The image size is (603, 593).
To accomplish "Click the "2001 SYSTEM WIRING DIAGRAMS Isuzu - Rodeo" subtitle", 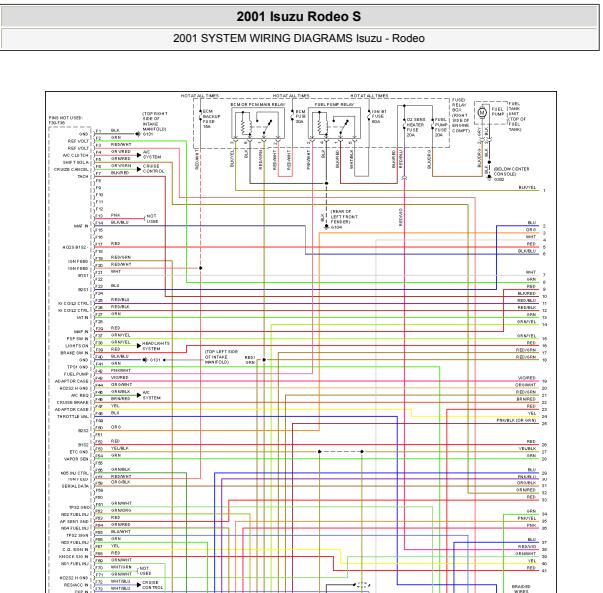I will tap(298, 38).
